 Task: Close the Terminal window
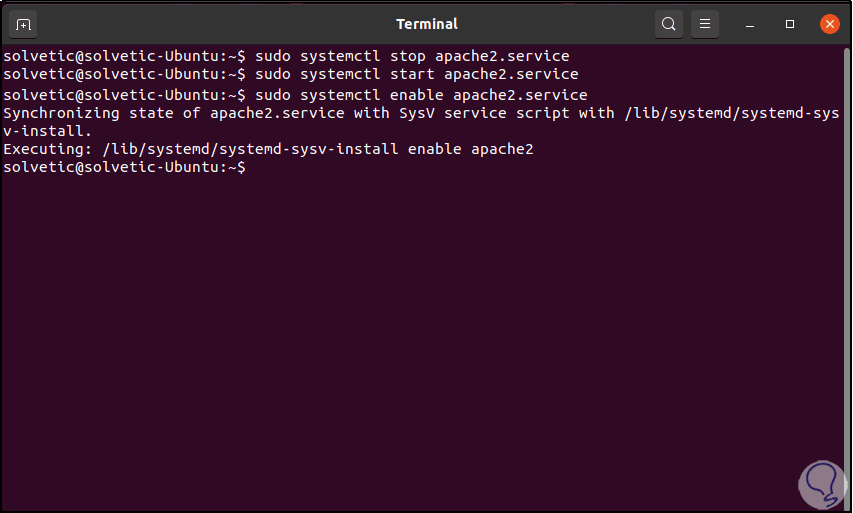[x=828, y=23]
